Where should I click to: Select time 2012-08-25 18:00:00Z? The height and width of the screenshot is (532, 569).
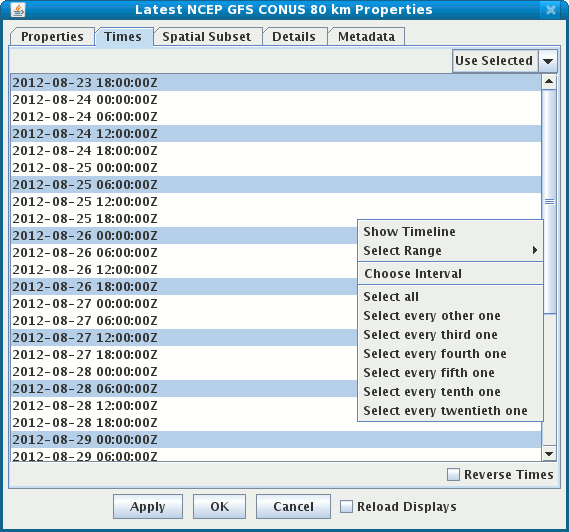coord(276,219)
